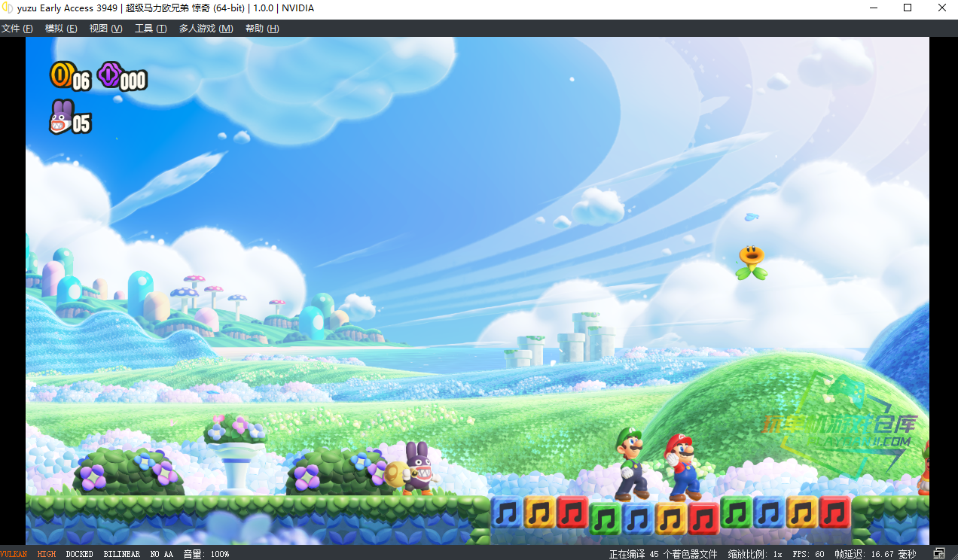Close the yuzu emulator window

tap(941, 8)
